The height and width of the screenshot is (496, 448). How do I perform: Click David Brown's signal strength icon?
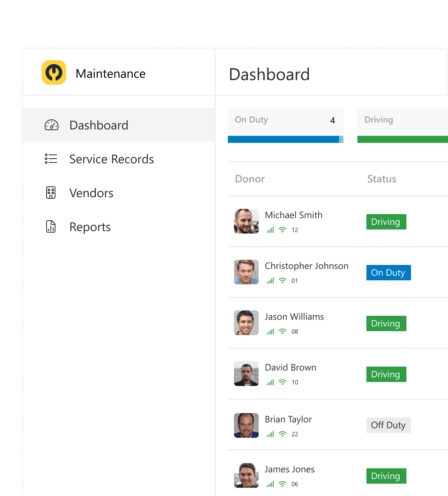pos(270,382)
